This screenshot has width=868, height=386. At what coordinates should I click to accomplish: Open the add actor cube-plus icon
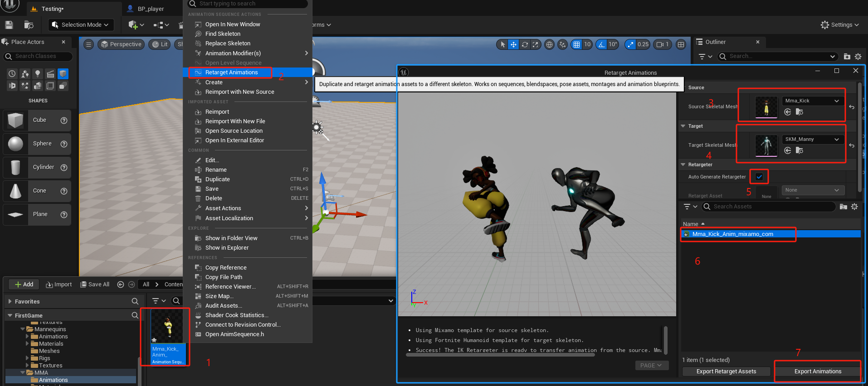[136, 25]
